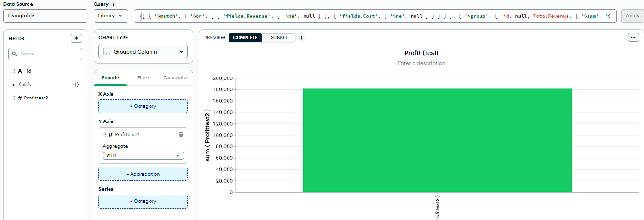Click the info icon beside SUBSET

click(x=302, y=38)
